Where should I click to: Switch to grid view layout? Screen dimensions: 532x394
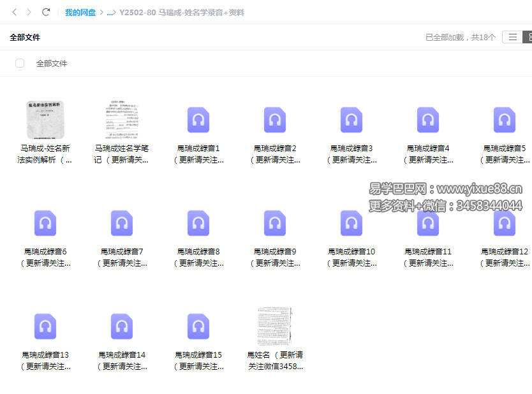tap(529, 37)
